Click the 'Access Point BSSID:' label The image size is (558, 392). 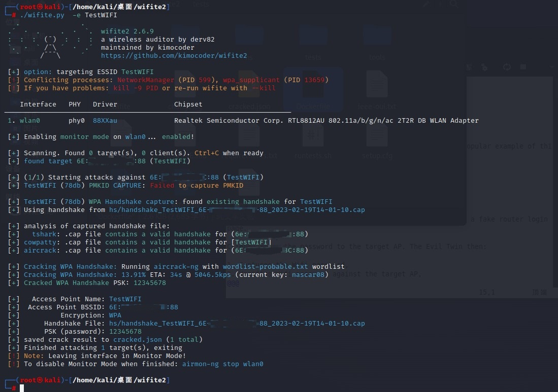pos(67,307)
